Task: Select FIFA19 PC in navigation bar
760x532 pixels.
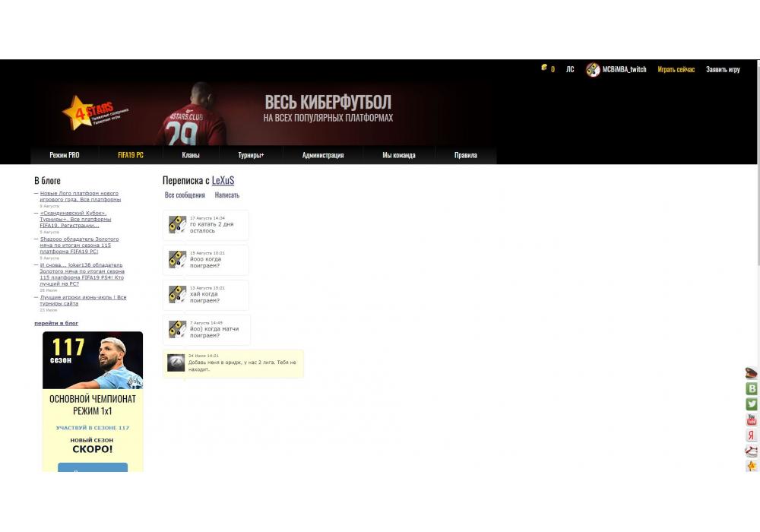Action: (131, 155)
